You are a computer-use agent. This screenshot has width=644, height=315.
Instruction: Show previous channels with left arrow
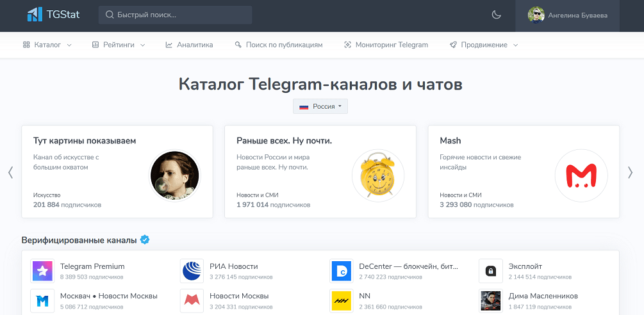(11, 172)
